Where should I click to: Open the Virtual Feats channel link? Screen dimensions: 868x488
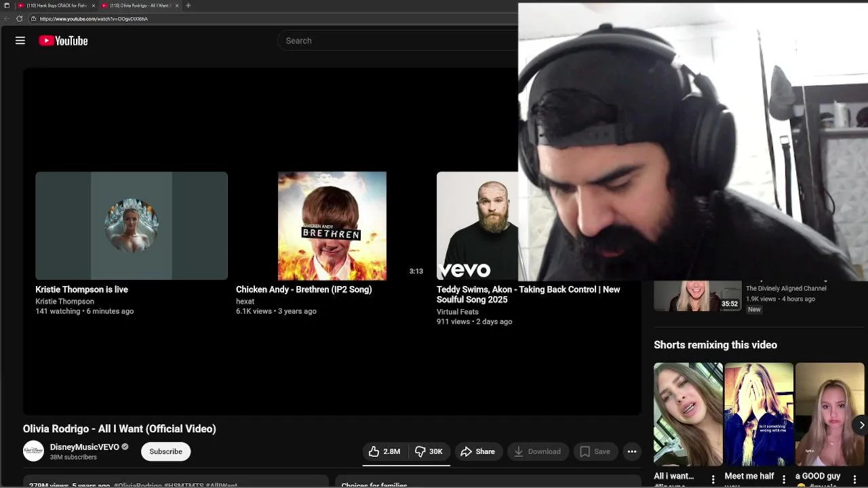[x=457, y=312]
